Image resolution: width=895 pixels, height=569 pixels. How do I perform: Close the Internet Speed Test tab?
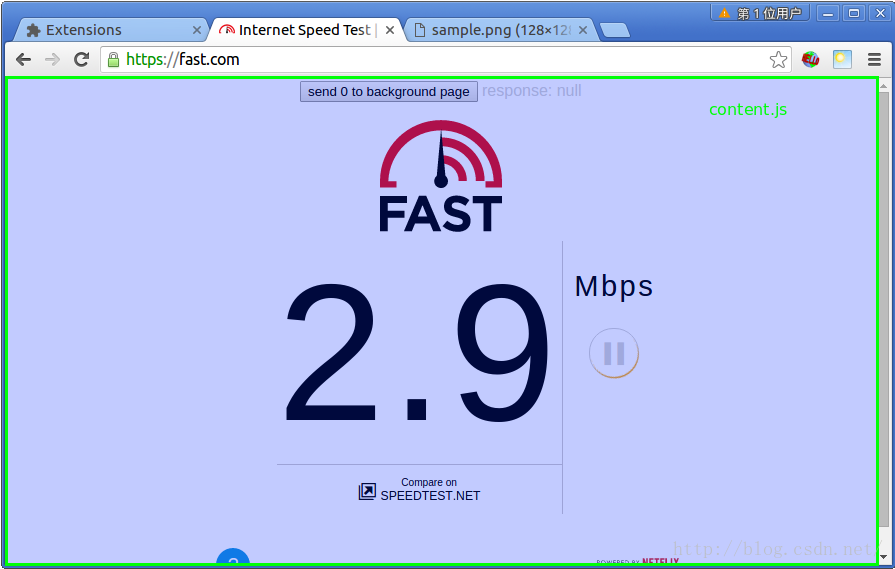point(390,30)
